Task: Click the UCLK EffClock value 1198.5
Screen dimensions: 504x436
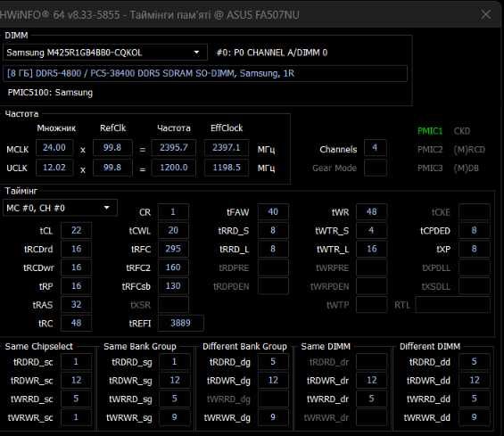Action: (x=227, y=168)
